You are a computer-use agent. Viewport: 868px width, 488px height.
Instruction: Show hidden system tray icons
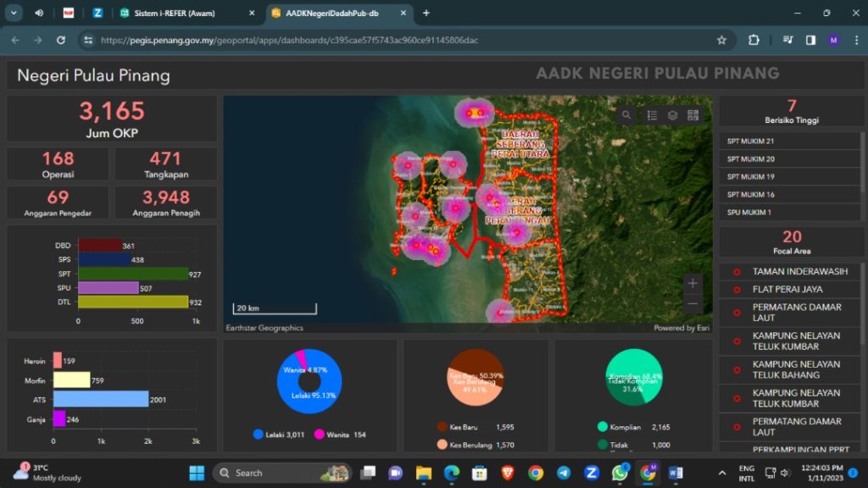[x=722, y=473]
